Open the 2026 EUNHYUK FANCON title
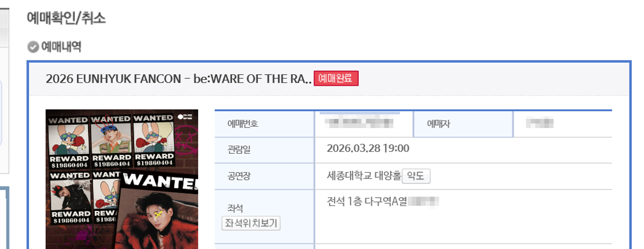Image resolution: width=644 pixels, height=249 pixels. tap(178, 79)
